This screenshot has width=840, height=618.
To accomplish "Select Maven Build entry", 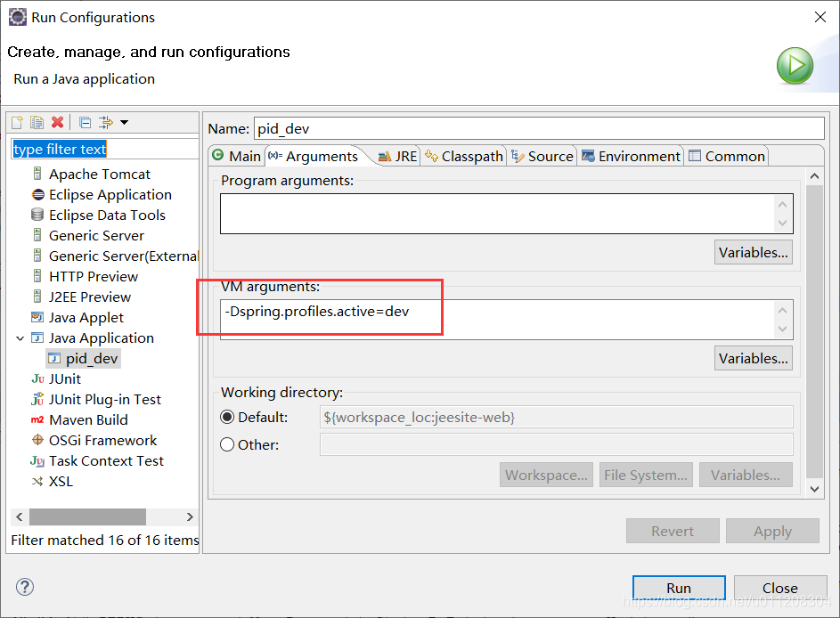I will (x=88, y=419).
